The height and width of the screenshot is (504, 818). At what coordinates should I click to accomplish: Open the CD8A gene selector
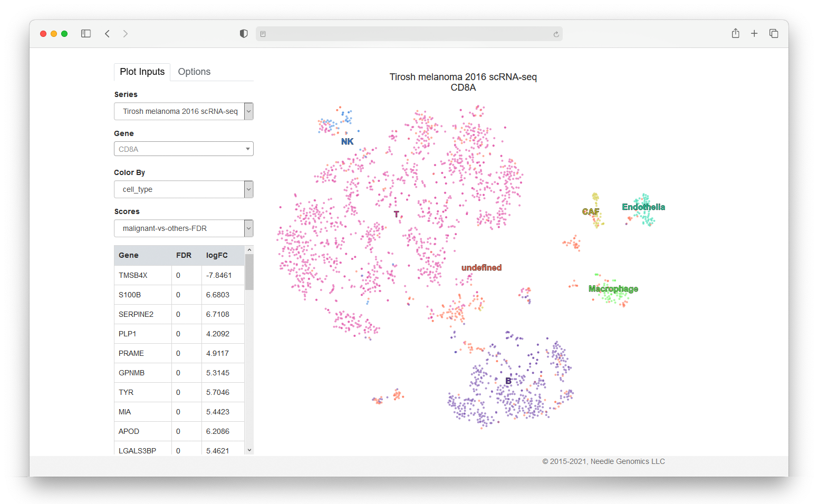tap(184, 149)
